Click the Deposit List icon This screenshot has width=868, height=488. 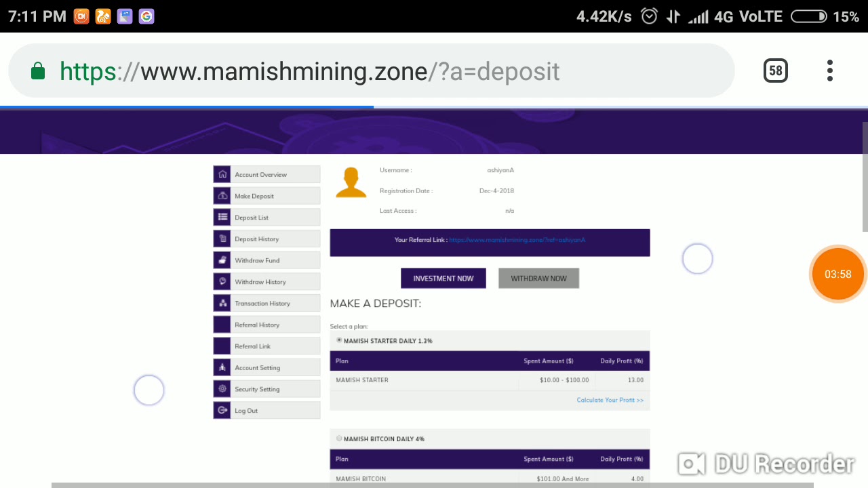(x=222, y=217)
